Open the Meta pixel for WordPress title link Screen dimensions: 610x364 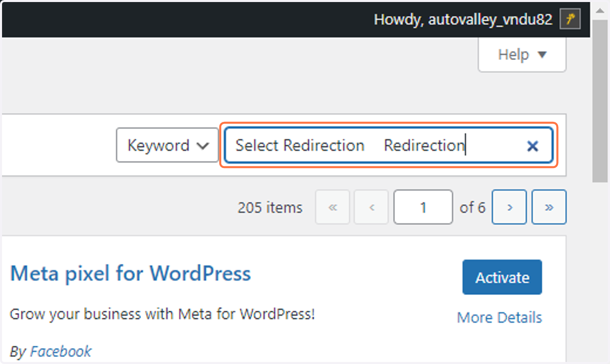pyautogui.click(x=131, y=274)
